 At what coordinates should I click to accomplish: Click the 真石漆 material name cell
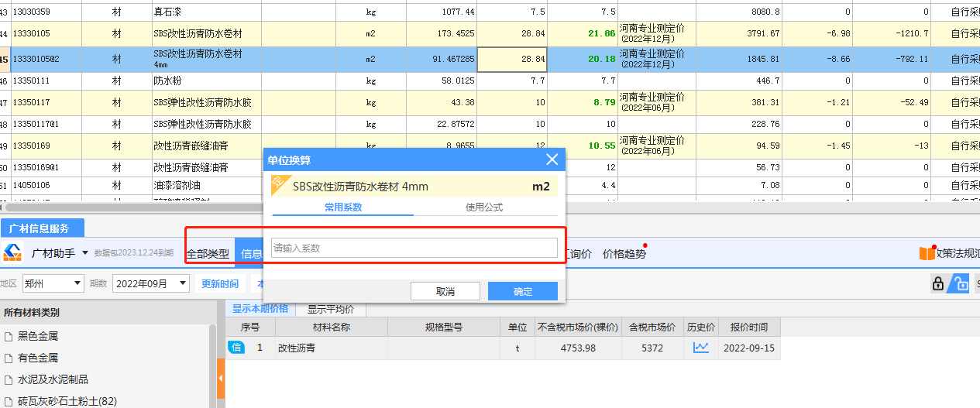click(206, 12)
